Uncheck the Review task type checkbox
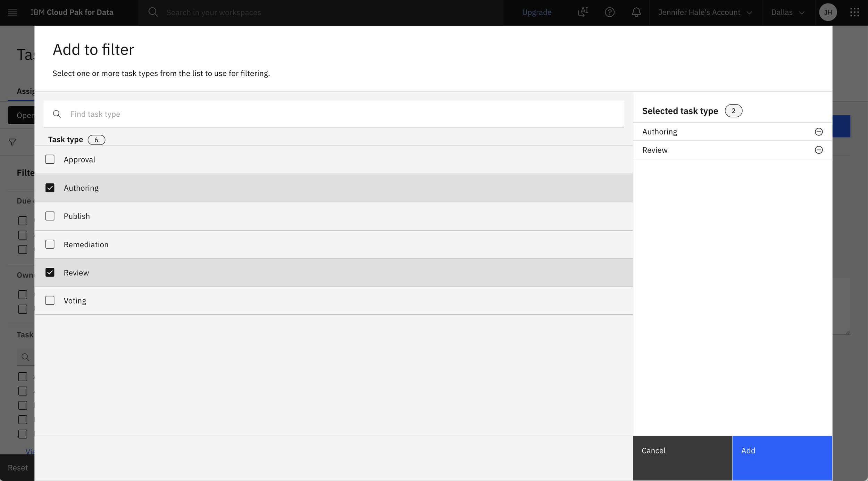Screen dimensions: 868x481 [x=50, y=272]
